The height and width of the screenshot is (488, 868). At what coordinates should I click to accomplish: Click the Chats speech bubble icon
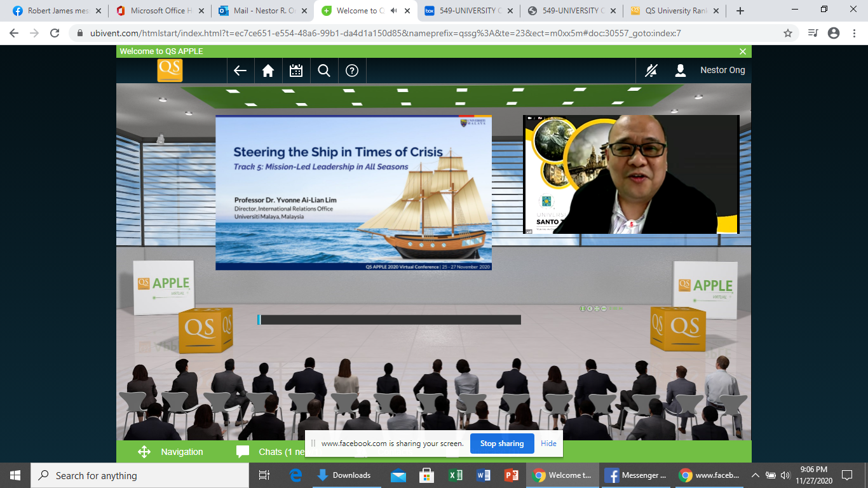(243, 452)
